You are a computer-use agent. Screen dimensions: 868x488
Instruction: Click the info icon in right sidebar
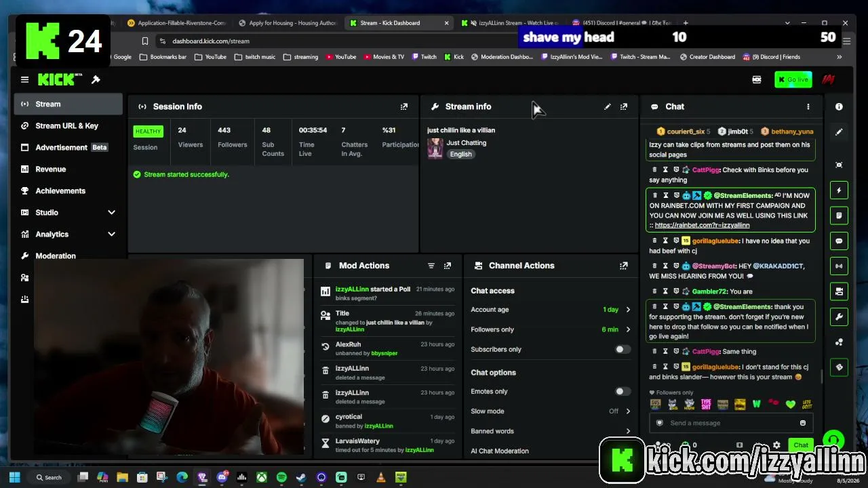click(x=839, y=106)
